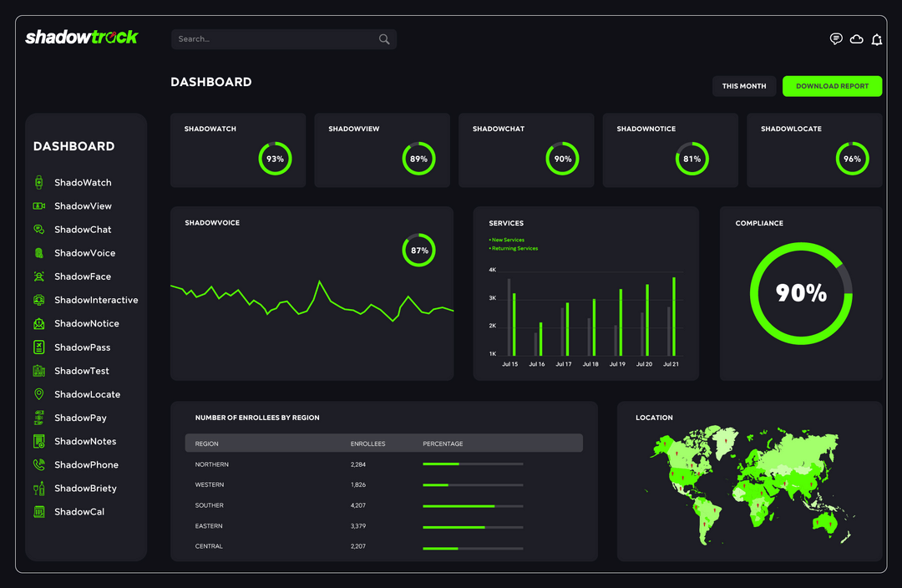Click the chat message icon in header
902x588 pixels.
(x=835, y=39)
